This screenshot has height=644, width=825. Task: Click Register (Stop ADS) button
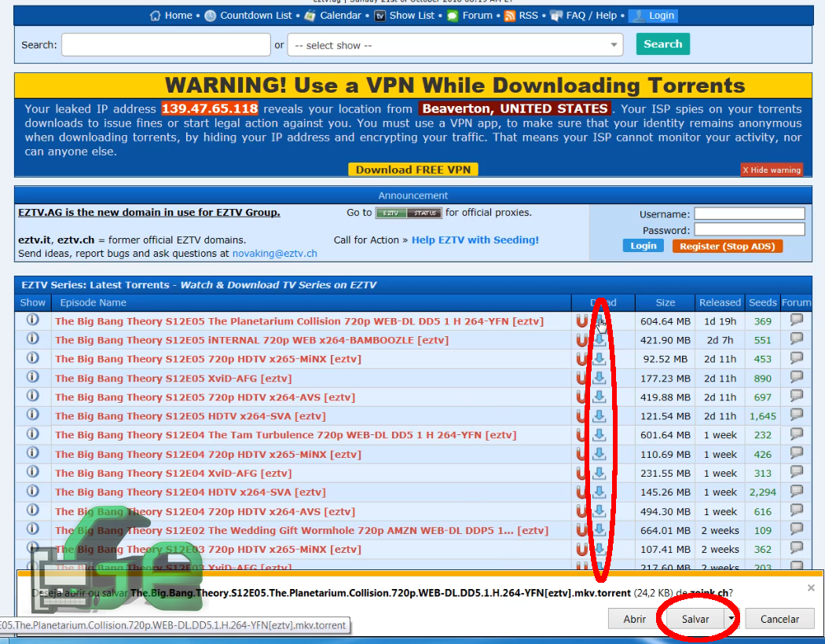(727, 246)
